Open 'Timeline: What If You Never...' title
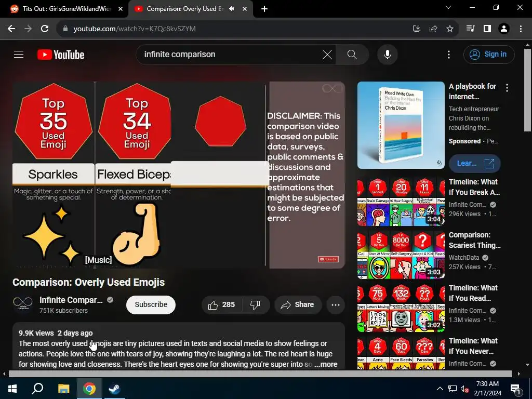The height and width of the screenshot is (399, 532). tap(473, 345)
